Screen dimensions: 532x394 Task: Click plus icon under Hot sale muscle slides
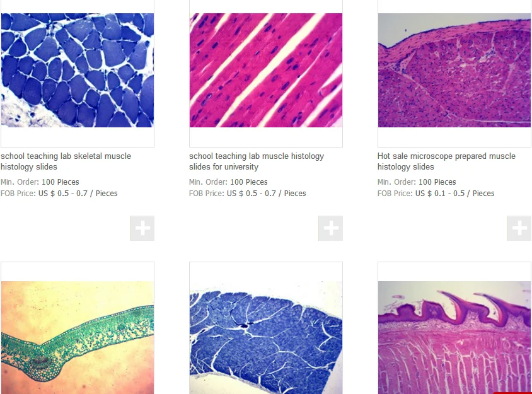(519, 228)
